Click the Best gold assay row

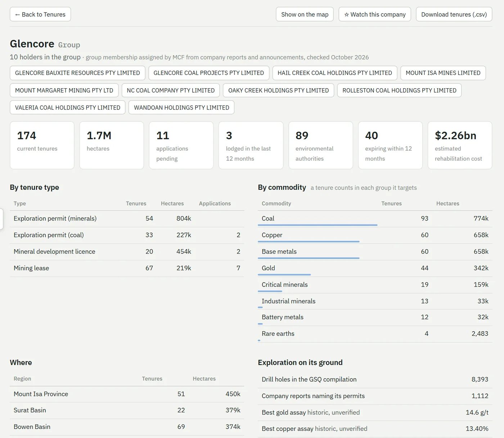coord(375,413)
